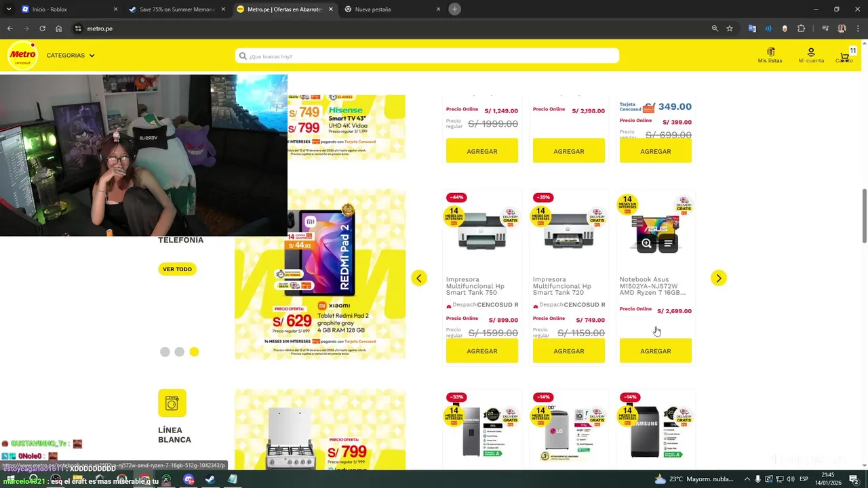Open the Xiaomi Redmi Pad 2 banner
Viewport: 868px width, 488px height.
(320, 274)
